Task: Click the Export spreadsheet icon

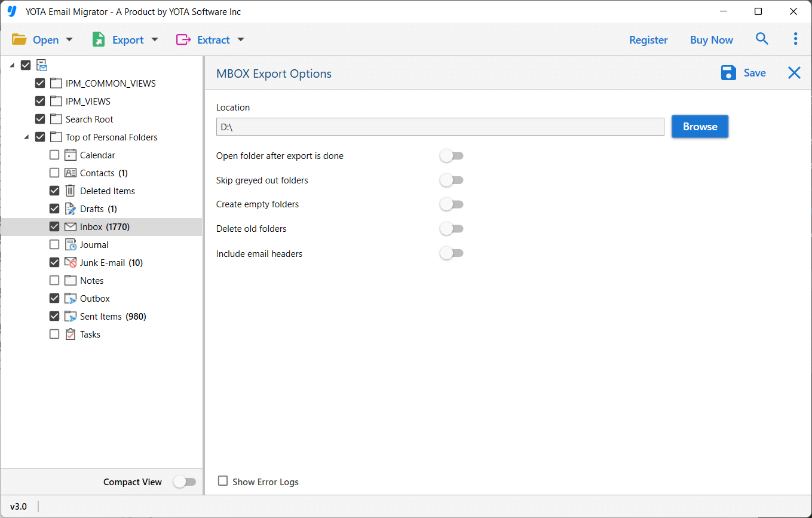Action: [x=98, y=39]
